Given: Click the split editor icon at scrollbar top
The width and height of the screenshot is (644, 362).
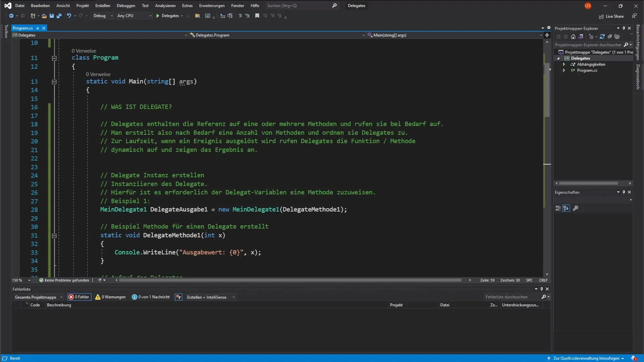Looking at the screenshot, I should coord(547,35).
